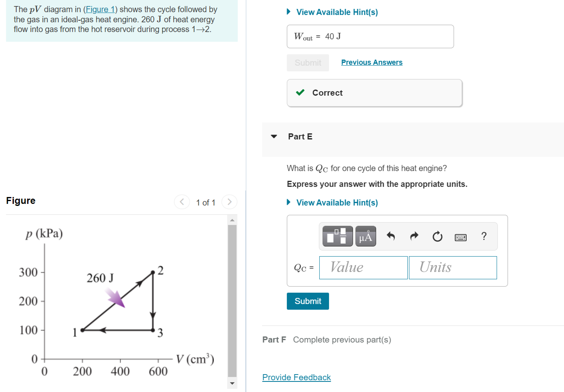Image resolution: width=564 pixels, height=392 pixels.
Task: Submit the Part E answer
Action: 308,301
